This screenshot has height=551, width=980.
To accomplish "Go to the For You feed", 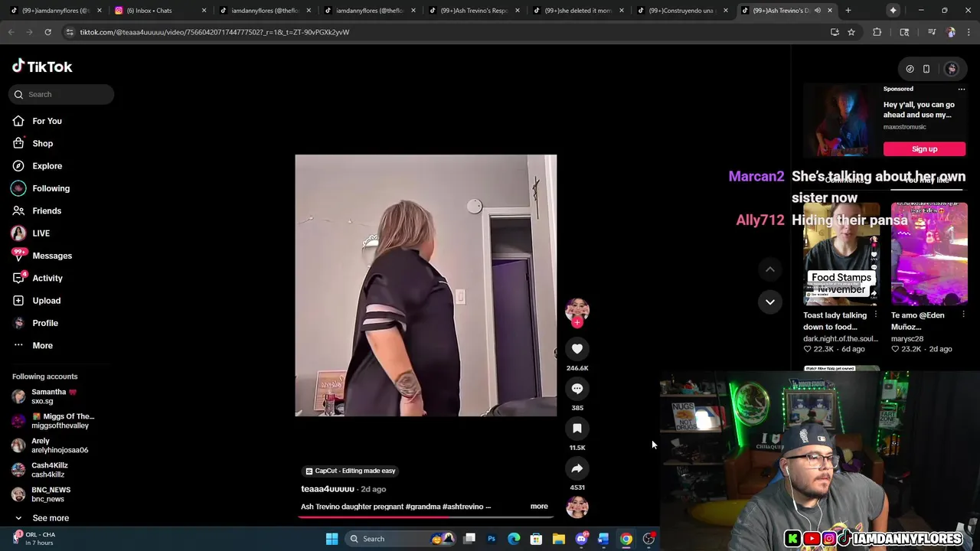I will pos(47,121).
